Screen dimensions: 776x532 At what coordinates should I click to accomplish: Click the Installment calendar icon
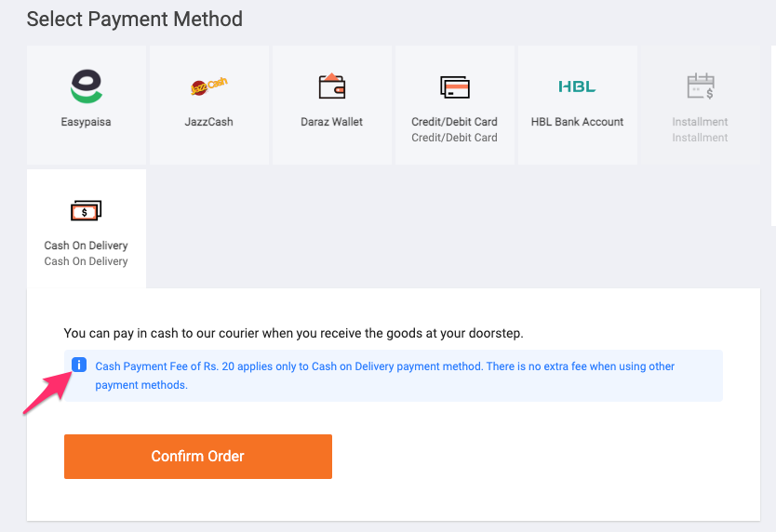[x=701, y=86]
